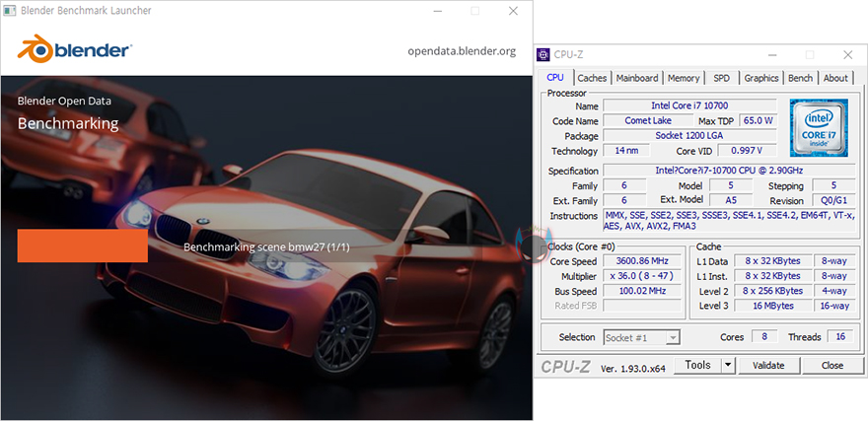Screen dimensions: 868x421
Task: Click the Instructions list starting with MMX, SSE
Action: coord(729,221)
